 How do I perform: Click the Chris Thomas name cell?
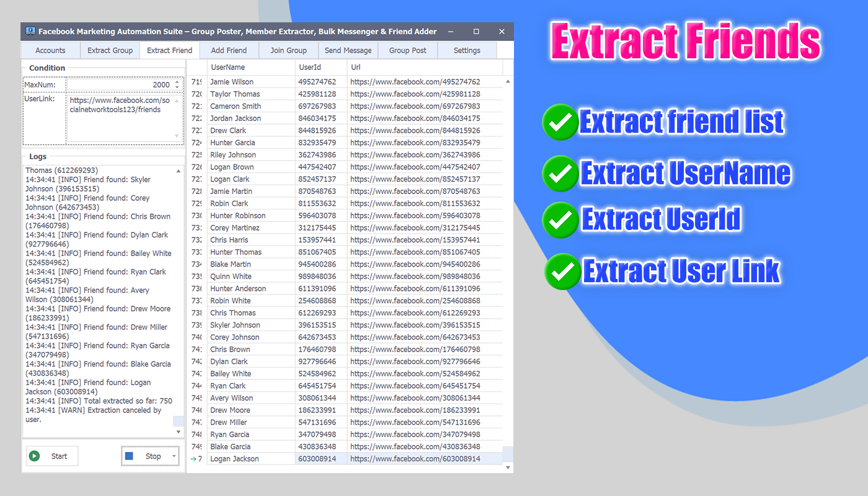[251, 313]
